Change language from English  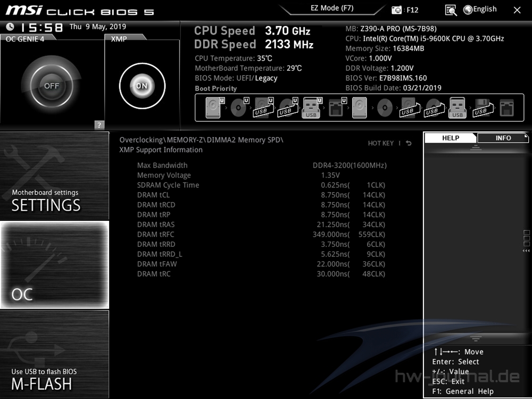pos(485,9)
